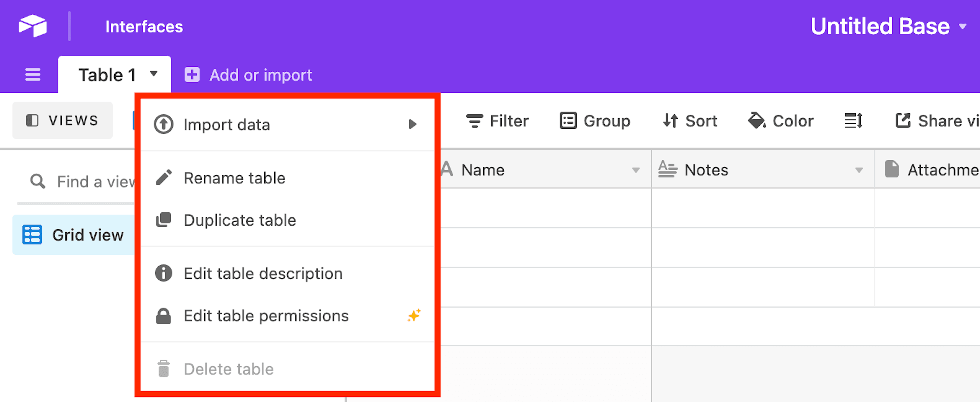The height and width of the screenshot is (402, 980).
Task: Choose Rename table from menu
Action: click(234, 178)
